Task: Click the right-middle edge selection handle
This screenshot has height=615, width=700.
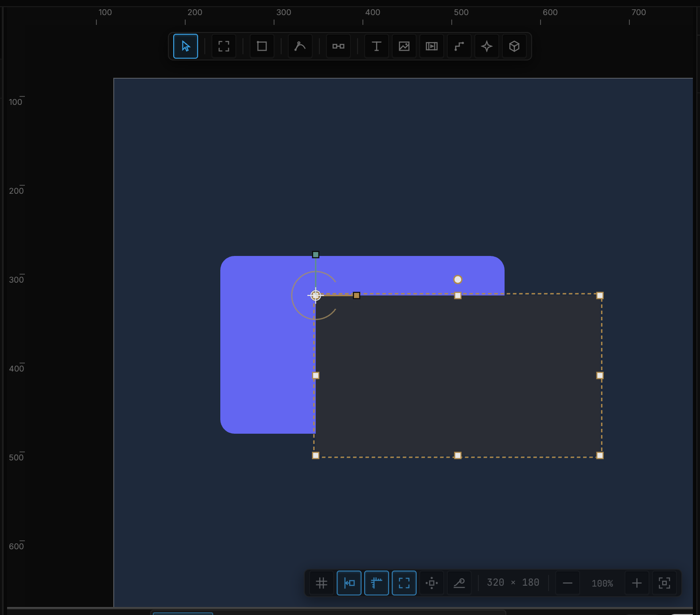Action: (x=600, y=375)
